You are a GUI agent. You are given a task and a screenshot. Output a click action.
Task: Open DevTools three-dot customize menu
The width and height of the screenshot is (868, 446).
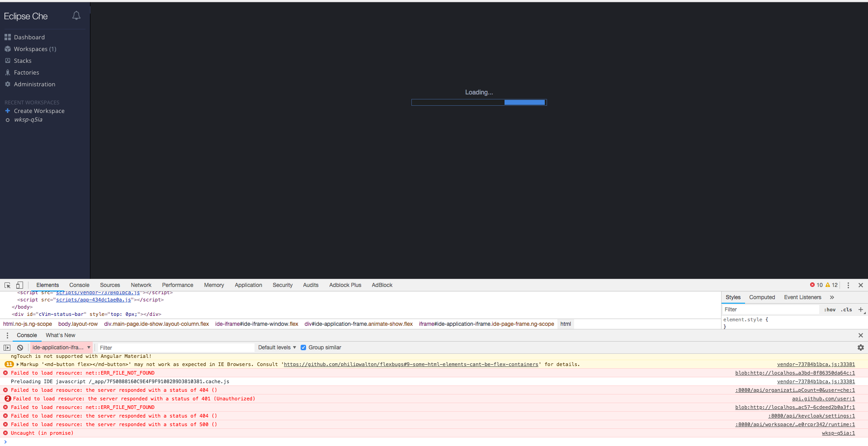(848, 285)
